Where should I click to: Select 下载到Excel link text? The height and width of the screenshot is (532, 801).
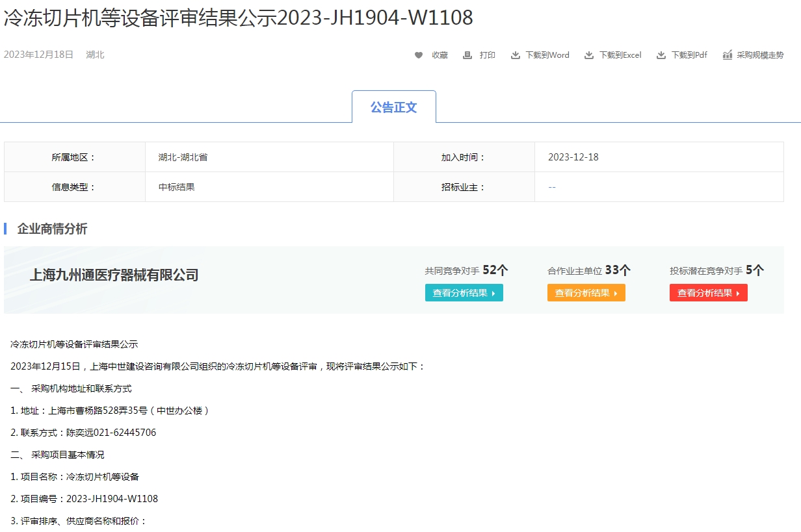[620, 55]
